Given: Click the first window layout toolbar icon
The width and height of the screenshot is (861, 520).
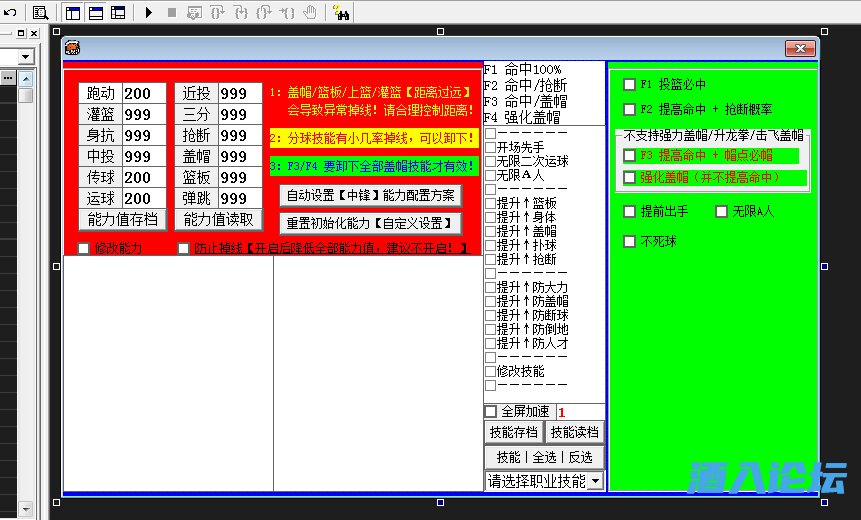Looking at the screenshot, I should 74,13.
